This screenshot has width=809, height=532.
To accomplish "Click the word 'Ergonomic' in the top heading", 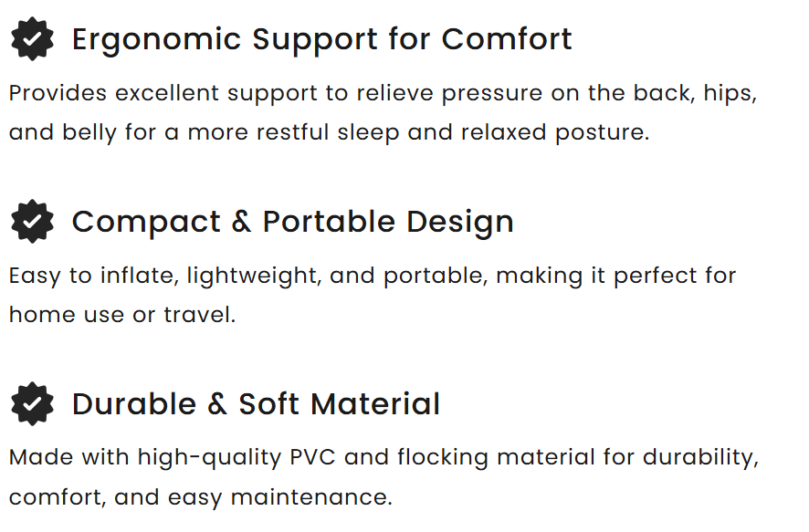I will [156, 41].
